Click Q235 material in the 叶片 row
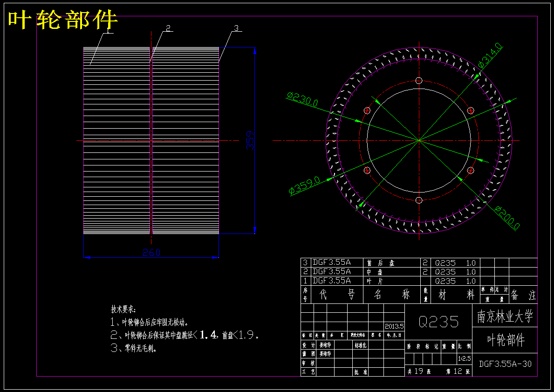 (445, 282)
